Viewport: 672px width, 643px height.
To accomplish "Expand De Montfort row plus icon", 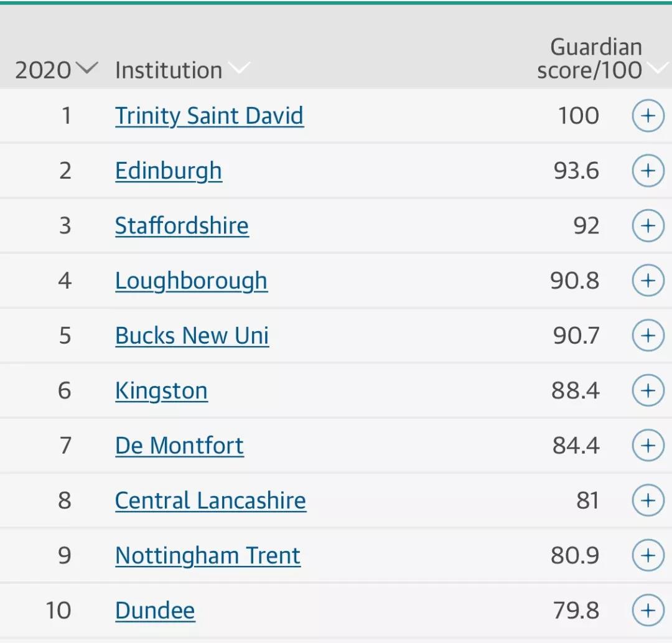I will pos(648,446).
